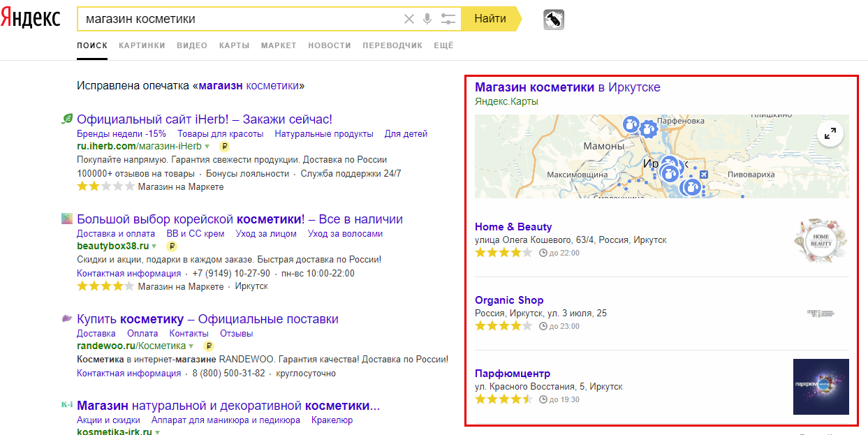Open the Home & Beauty listing
This screenshot has width=868, height=435.
(513, 227)
